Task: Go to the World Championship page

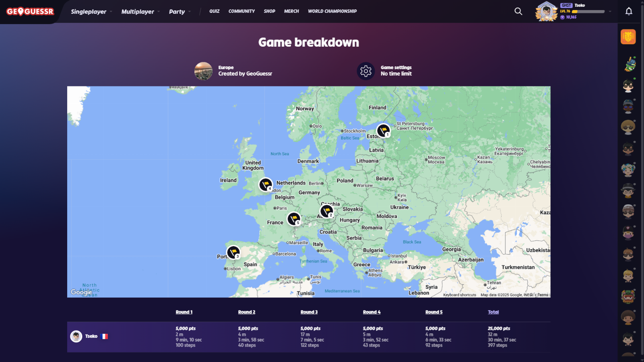Action: point(332,11)
